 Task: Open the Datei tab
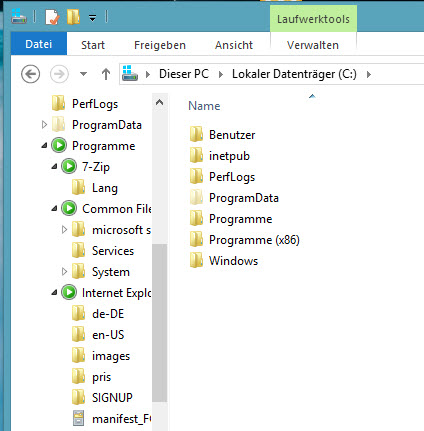39,44
